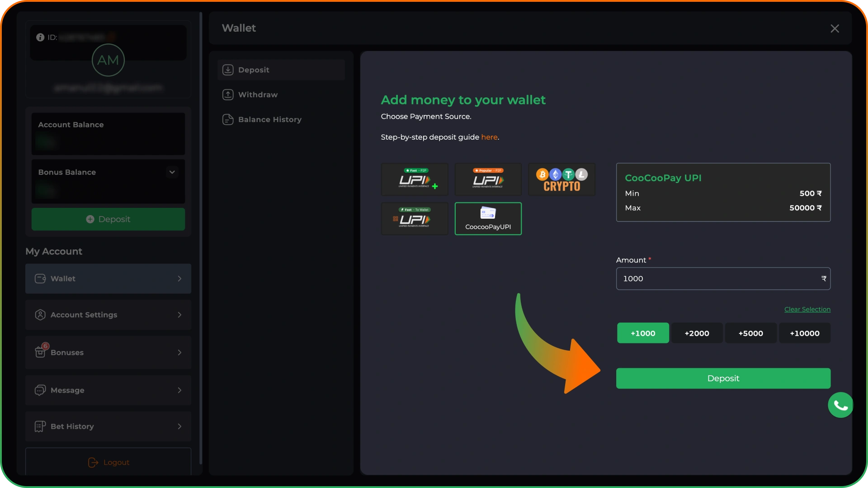Viewport: 868px width, 488px height.
Task: Click the Min '500 ₹' value
Action: [810, 193]
